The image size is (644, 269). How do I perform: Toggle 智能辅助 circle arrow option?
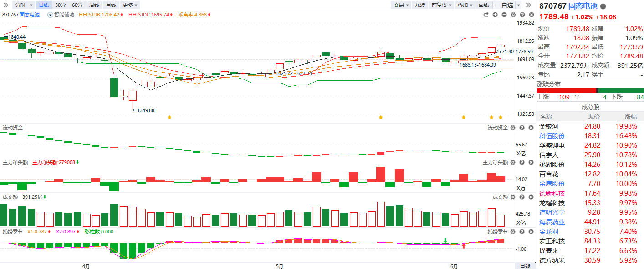[51, 15]
